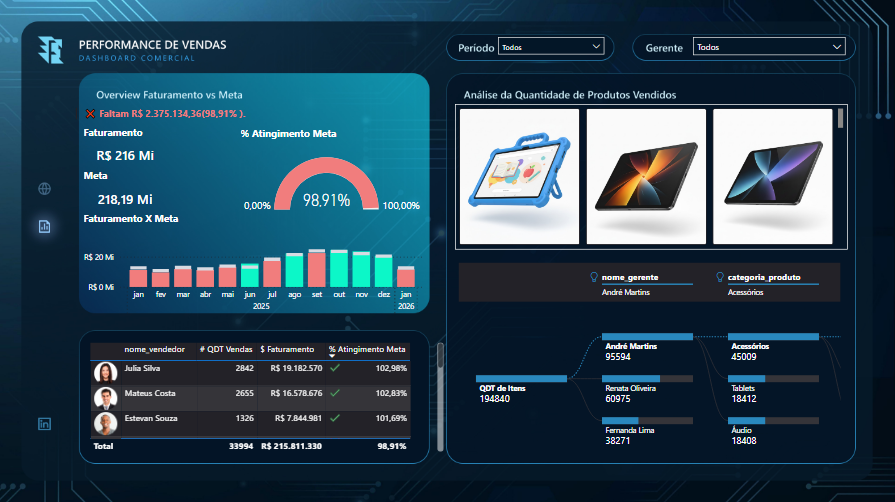Viewport: 895px width, 502px height.
Task: Open the Período dropdown
Action: tap(551, 47)
